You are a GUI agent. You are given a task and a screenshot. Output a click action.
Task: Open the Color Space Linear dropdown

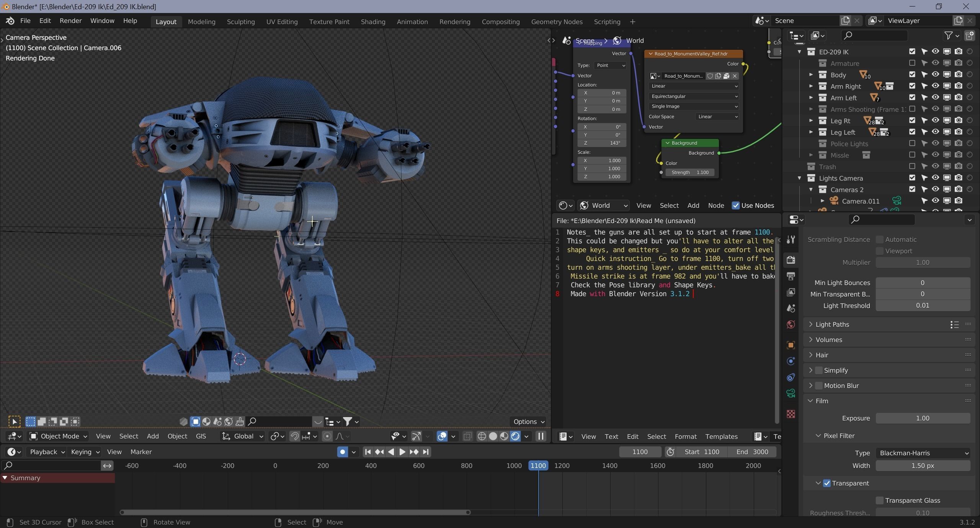(717, 117)
